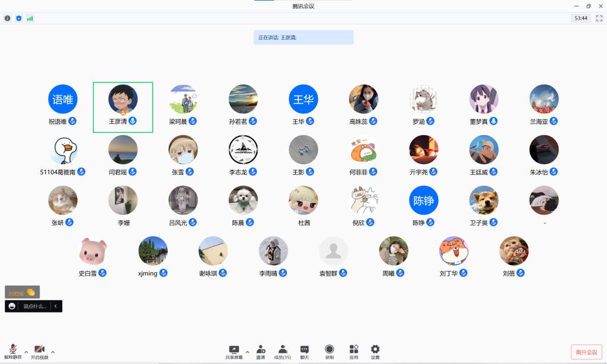This screenshot has height=364, width=607.
Task: Unmute the microphone (解除静音)
Action: point(12,352)
